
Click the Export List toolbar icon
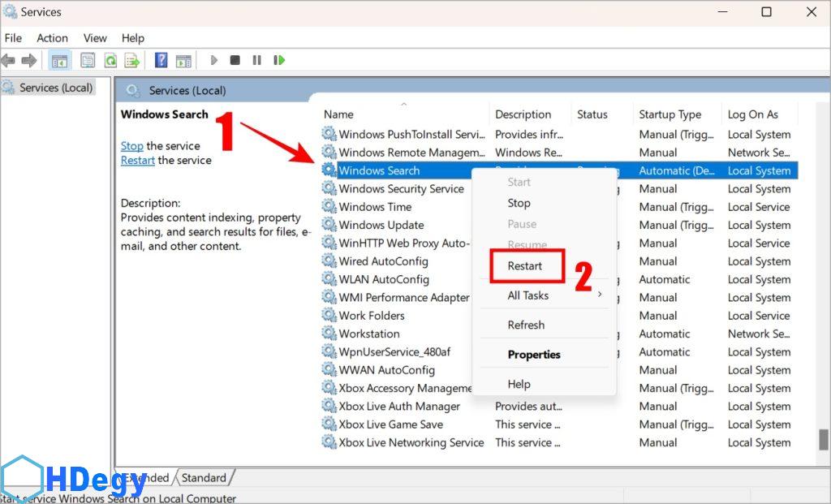click(131, 60)
